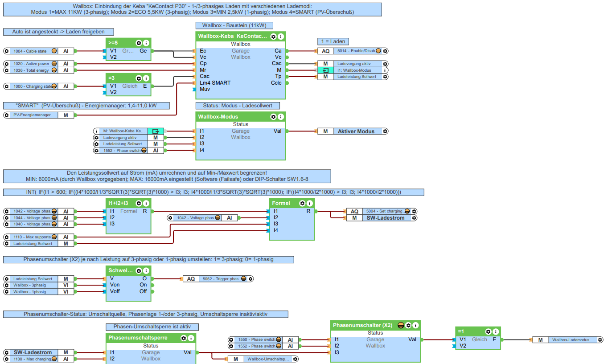612x364 pixels.
Task: Click orange statistics icon on 1004 Cable state
Action: (x=54, y=51)
